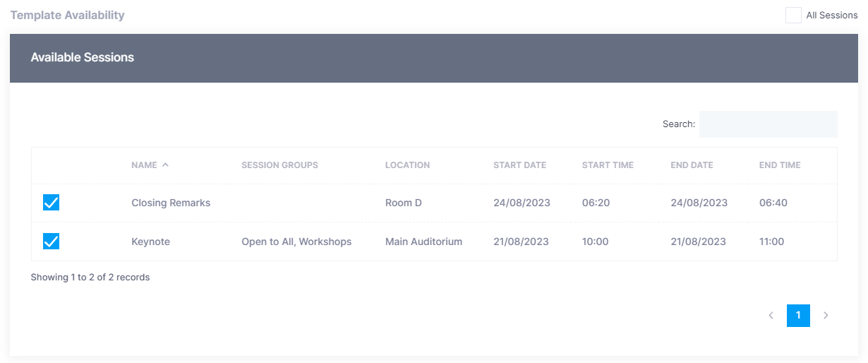Click Open to All, Workshops groups cell
The height and width of the screenshot is (363, 868).
click(296, 242)
